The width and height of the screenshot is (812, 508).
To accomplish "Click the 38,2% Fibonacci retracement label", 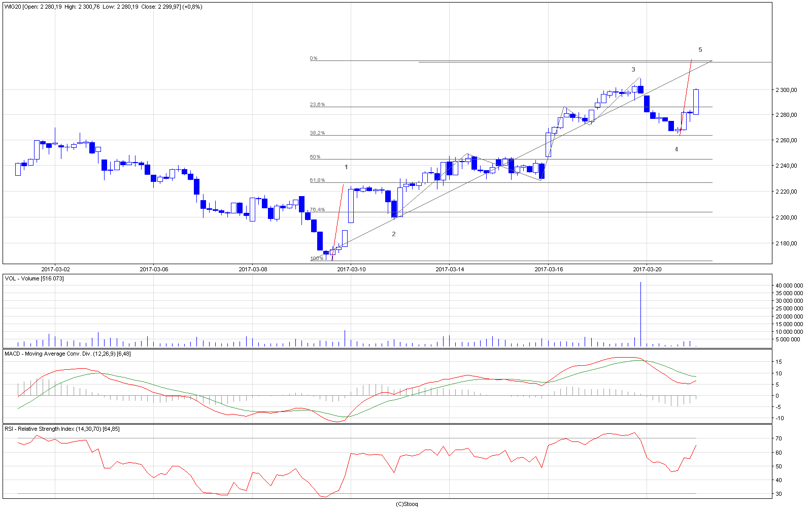I will (317, 133).
